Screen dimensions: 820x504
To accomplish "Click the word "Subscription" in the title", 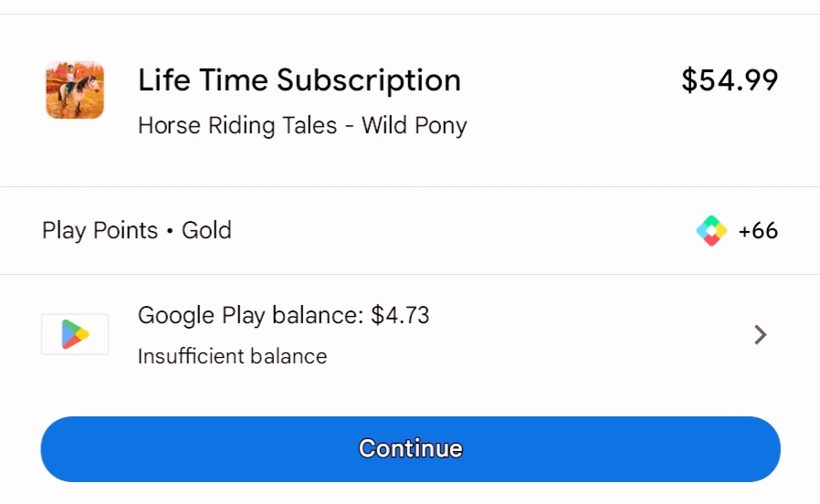I will pos(368,80).
